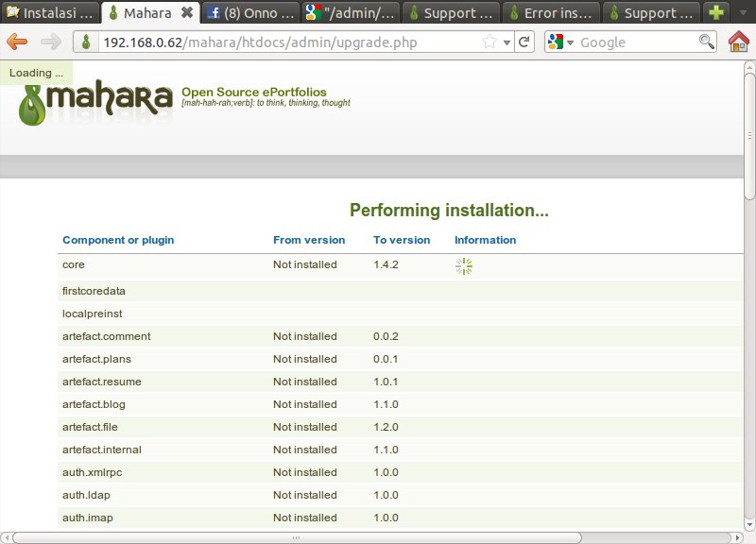Expand the list all tabs arrow
The height and width of the screenshot is (544, 756).
744,13
